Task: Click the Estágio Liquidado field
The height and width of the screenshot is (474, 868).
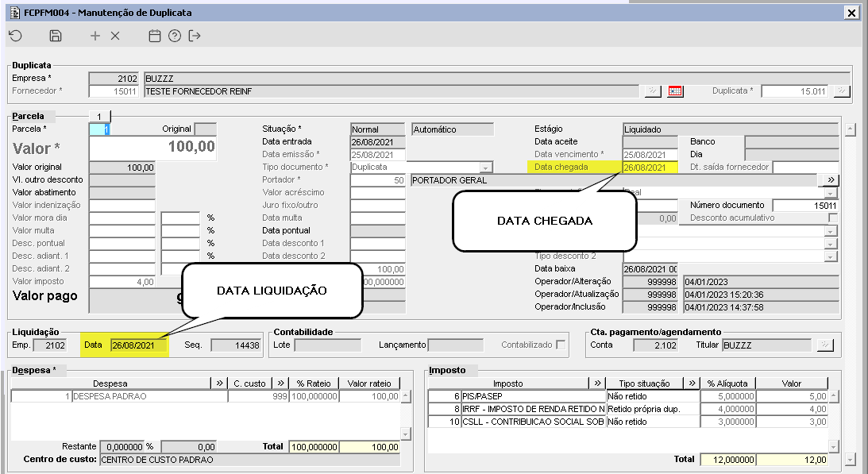Action: [731, 129]
